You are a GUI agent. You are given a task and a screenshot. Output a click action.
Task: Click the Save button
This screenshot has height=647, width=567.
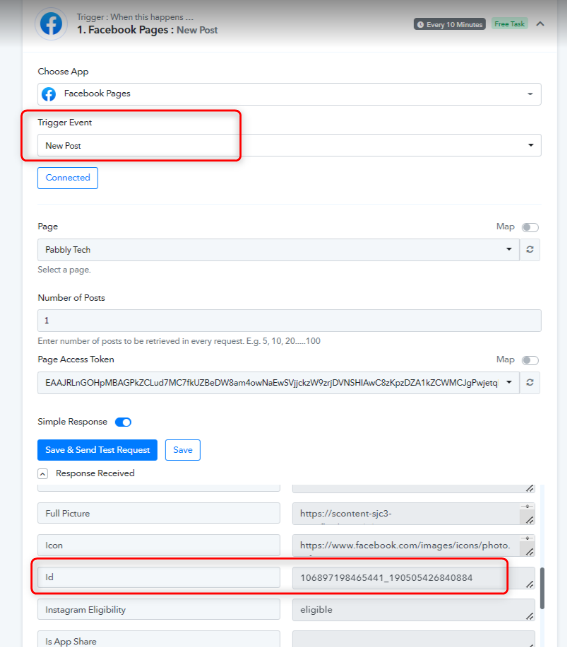(183, 450)
